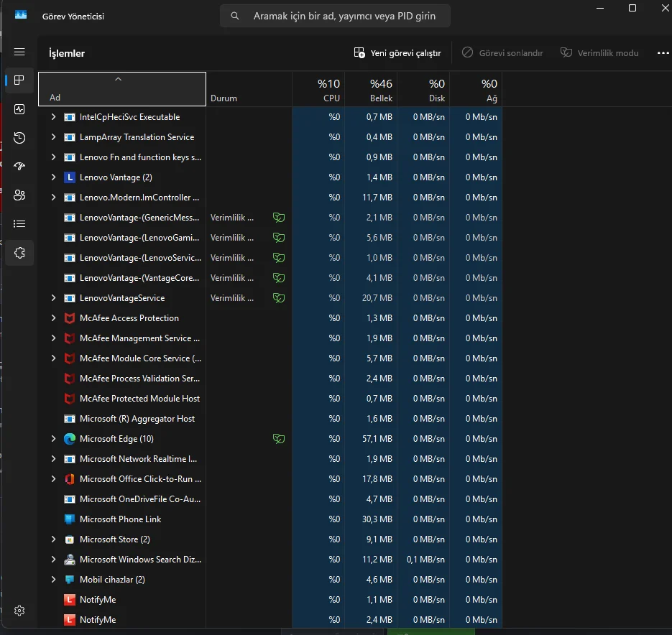672x635 pixels.
Task: Click efficiency leaf on LenovoVantage-(GenericMess... row
Action: click(x=279, y=218)
